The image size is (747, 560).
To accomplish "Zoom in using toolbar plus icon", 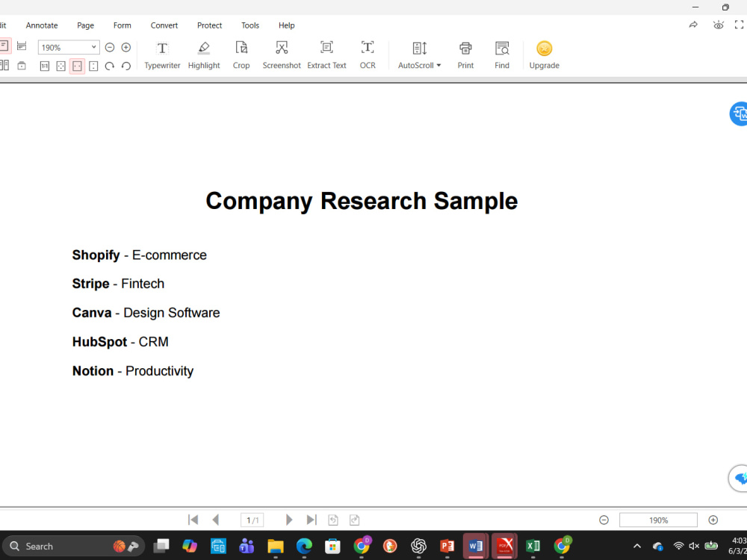I will (125, 47).
